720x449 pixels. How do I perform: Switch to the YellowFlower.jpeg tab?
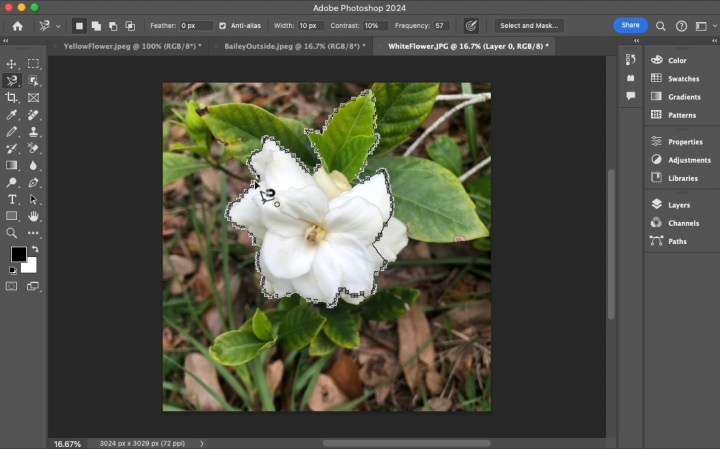pos(131,46)
